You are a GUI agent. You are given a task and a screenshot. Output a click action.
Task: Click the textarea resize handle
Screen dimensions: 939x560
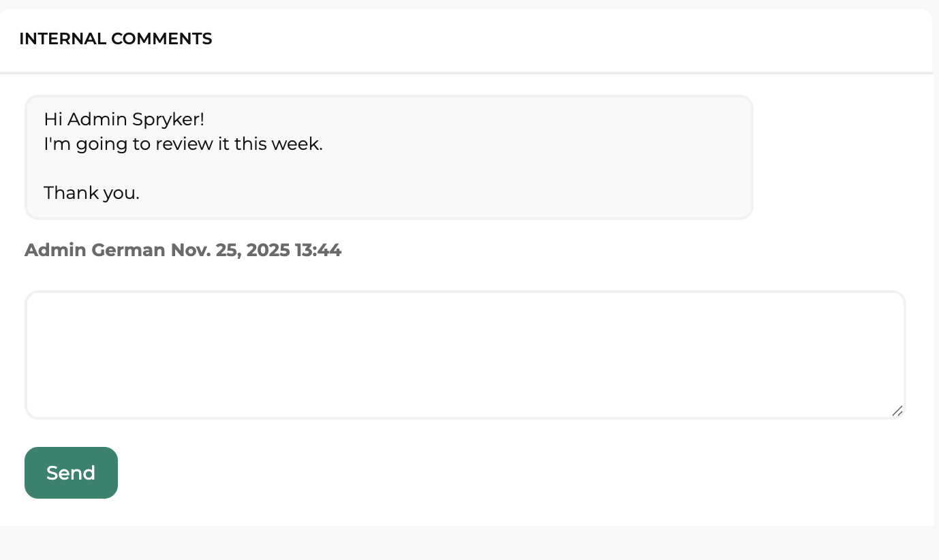[x=897, y=411]
